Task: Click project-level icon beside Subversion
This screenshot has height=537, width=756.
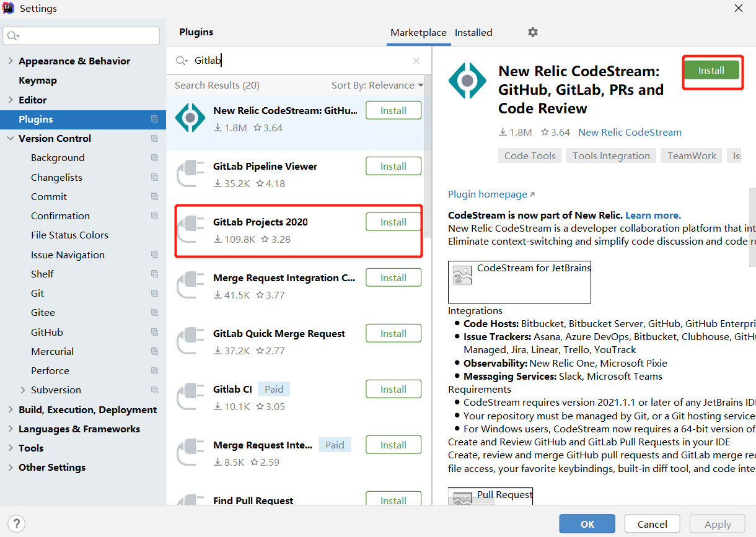Action: tap(154, 390)
